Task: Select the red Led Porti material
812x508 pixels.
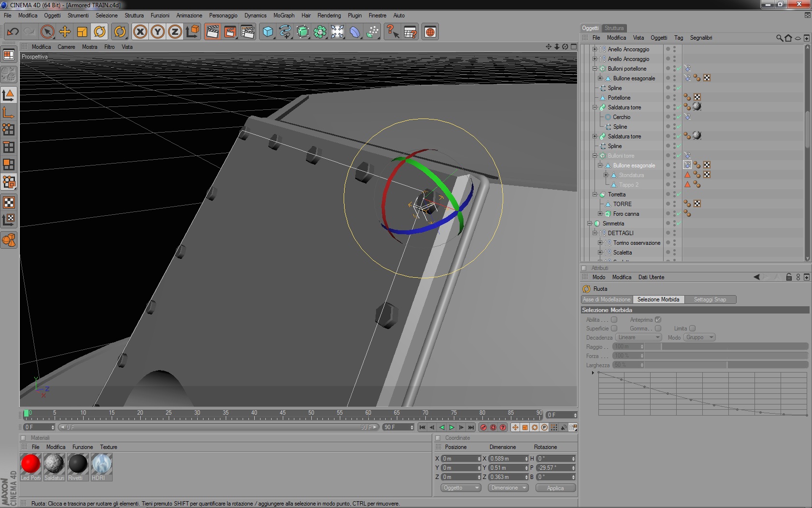Action: [30, 463]
